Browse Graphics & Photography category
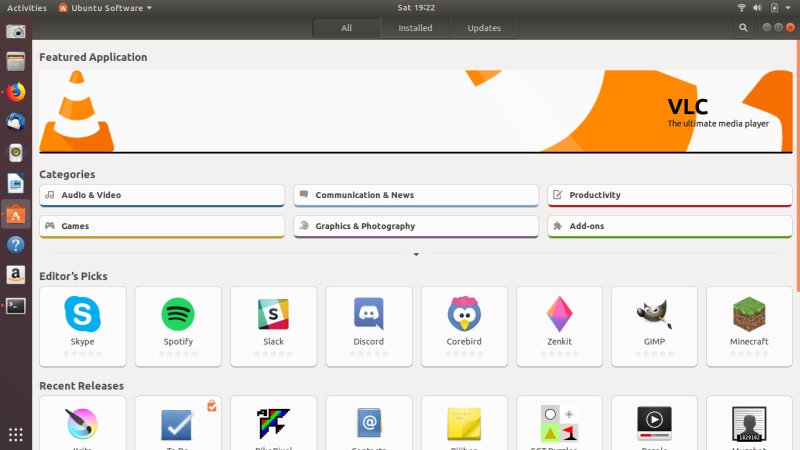 416,227
